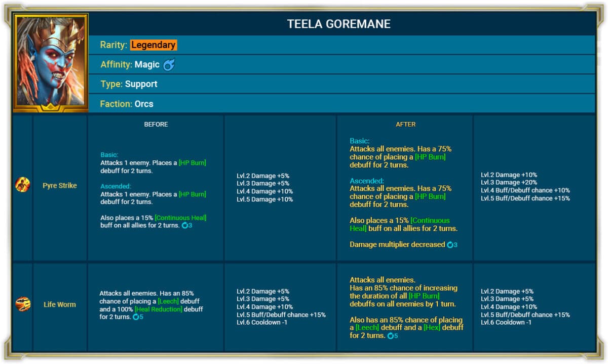
Task: Switch to the BEFORE column header
Action: point(156,124)
